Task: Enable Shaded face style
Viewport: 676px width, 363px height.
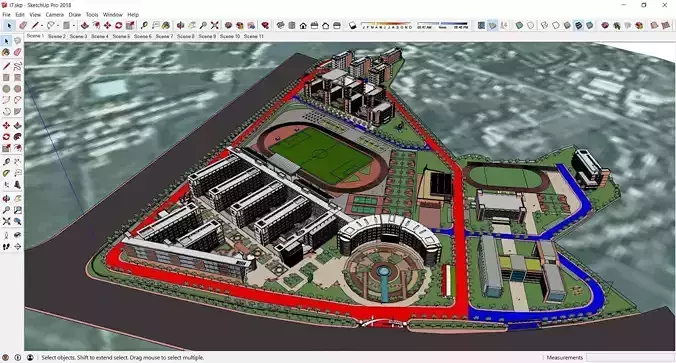Action: tap(567, 25)
